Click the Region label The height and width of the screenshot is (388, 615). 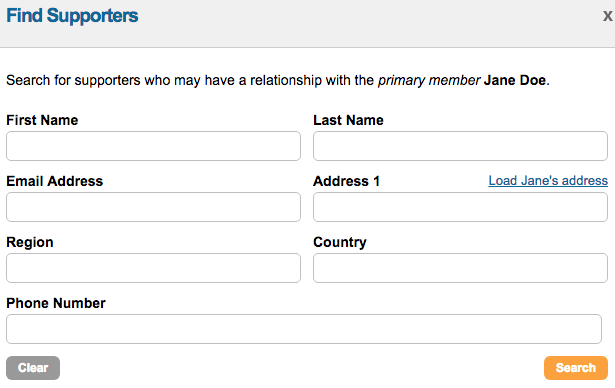click(x=30, y=242)
